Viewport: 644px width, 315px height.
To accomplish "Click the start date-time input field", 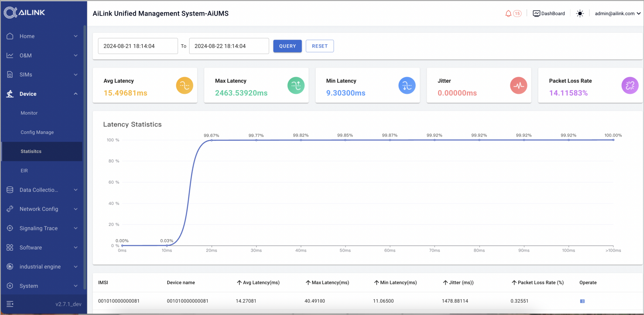I will click(x=138, y=46).
